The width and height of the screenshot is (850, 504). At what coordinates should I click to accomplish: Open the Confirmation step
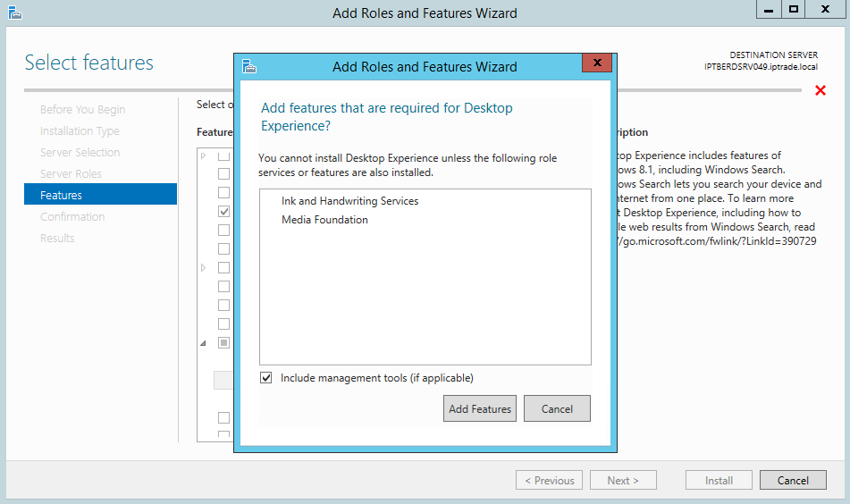tap(72, 217)
